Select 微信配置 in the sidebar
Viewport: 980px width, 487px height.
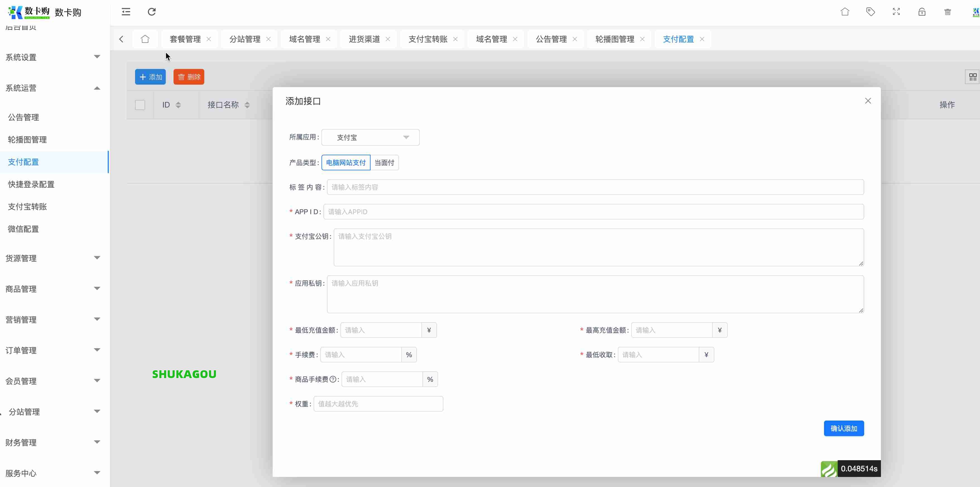[23, 229]
